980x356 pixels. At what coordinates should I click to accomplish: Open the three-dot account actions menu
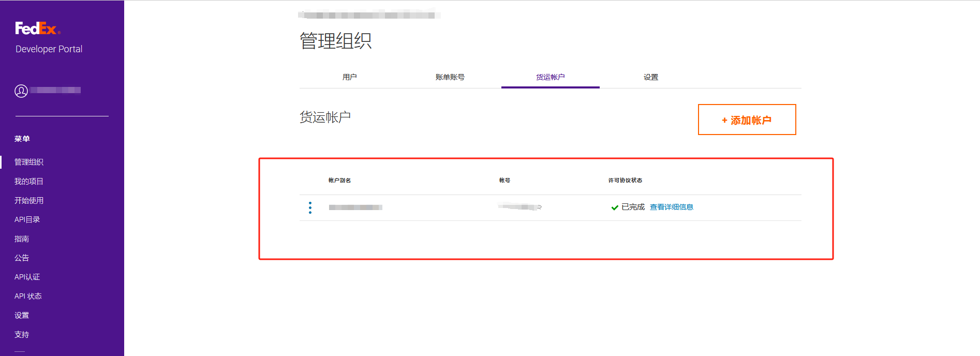coord(310,207)
